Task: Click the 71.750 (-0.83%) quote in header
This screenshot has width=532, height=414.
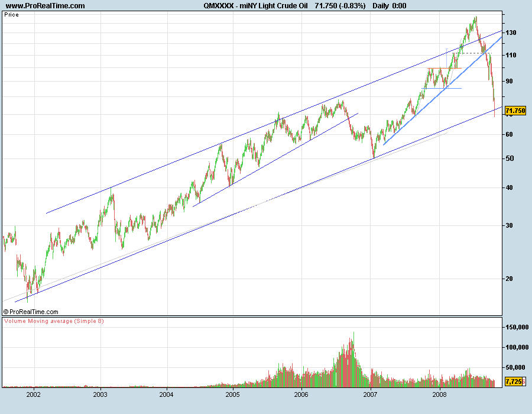Action: click(340, 5)
